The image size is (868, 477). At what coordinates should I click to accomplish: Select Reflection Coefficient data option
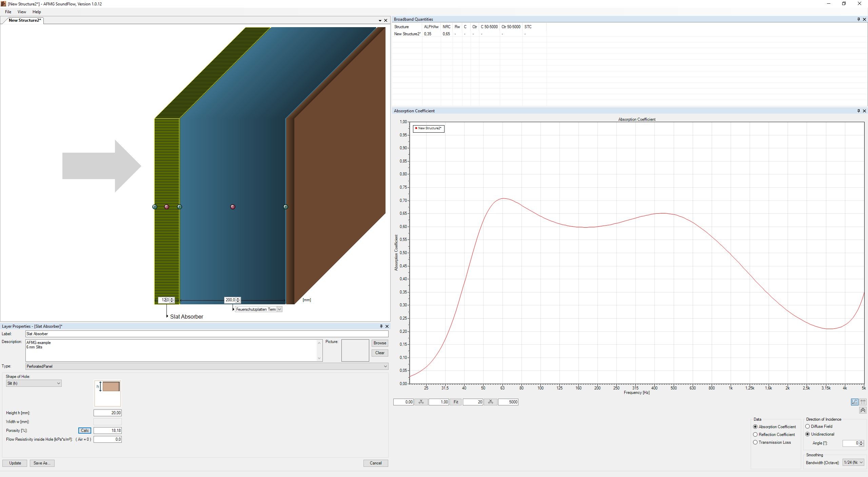click(x=755, y=435)
